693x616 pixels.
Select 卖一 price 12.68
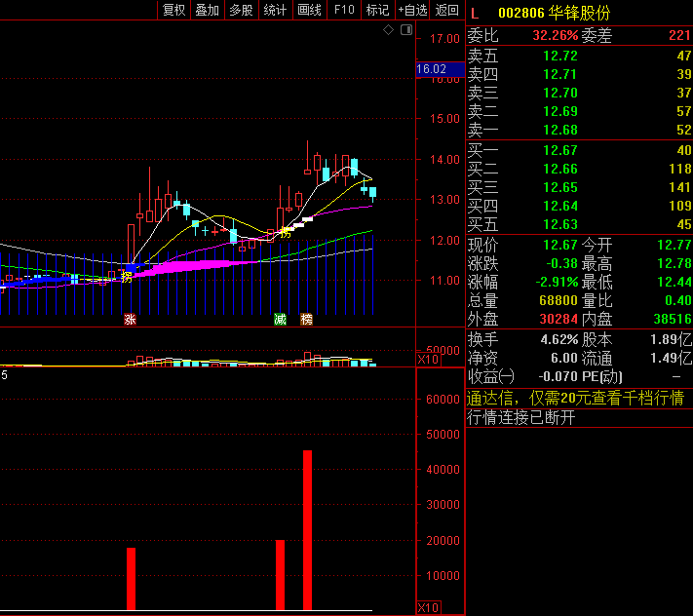(x=560, y=131)
